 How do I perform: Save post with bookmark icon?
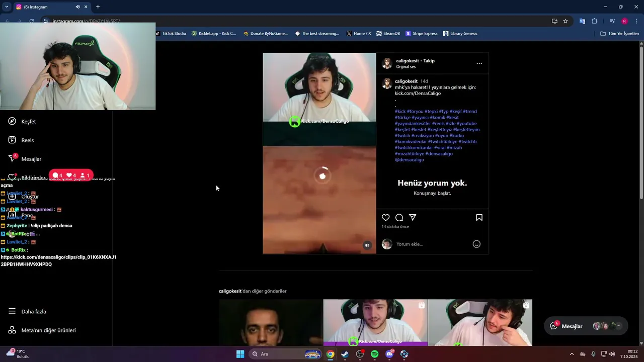point(479,218)
